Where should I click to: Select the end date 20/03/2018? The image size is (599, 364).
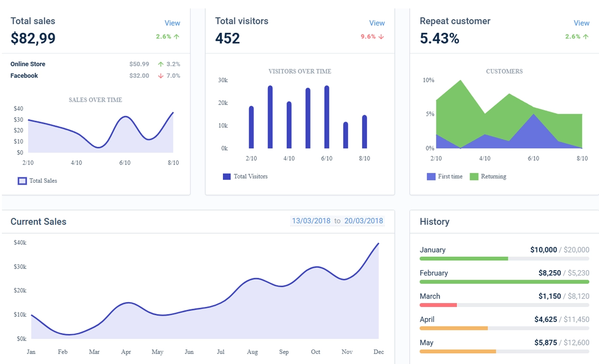[x=363, y=221]
